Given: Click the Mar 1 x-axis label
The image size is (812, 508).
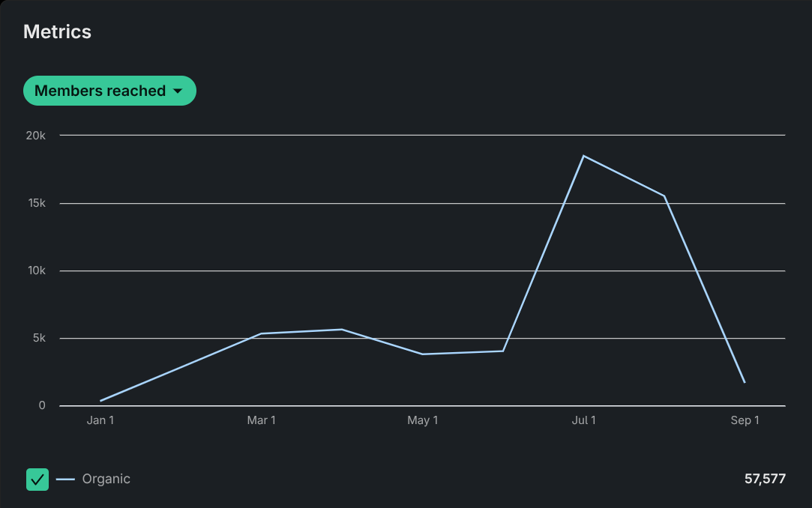Looking at the screenshot, I should pyautogui.click(x=261, y=420).
